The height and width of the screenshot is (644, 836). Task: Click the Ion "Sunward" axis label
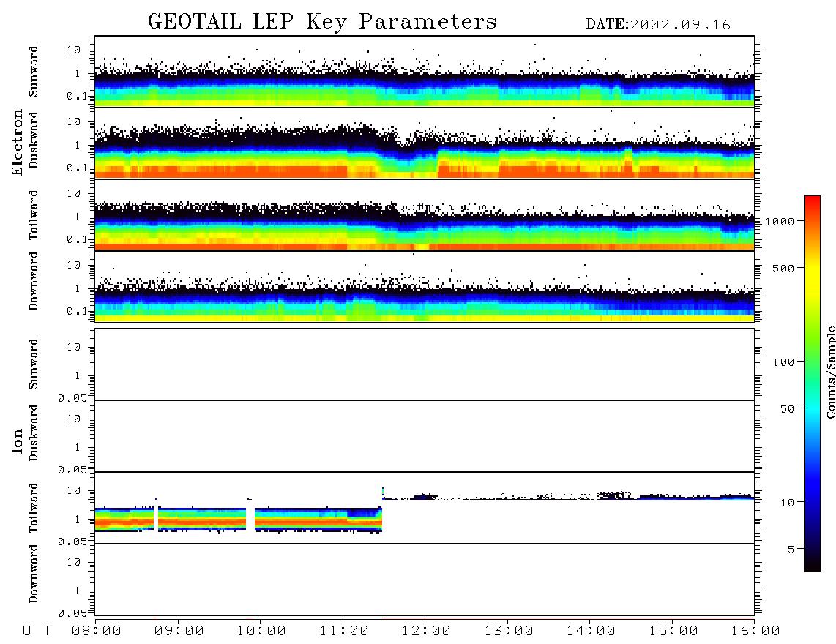pos(34,364)
